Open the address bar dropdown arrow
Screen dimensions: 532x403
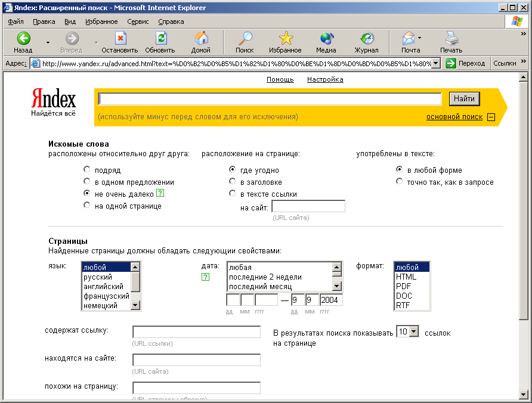437,63
